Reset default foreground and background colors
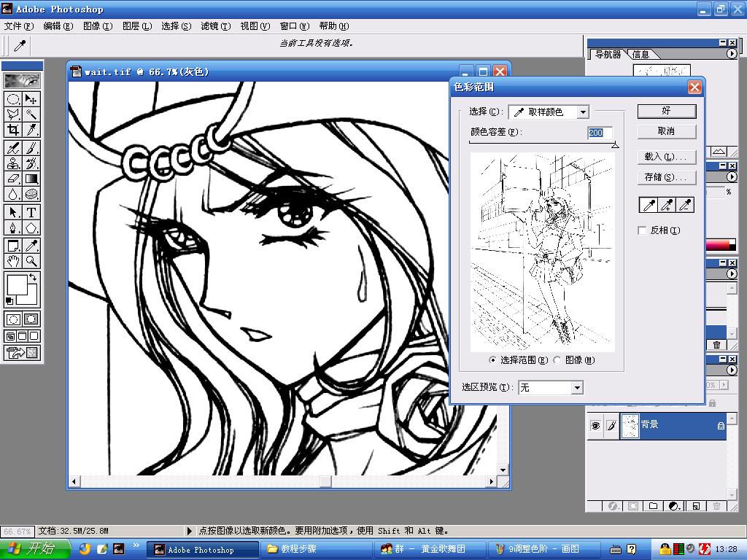 click(x=9, y=301)
